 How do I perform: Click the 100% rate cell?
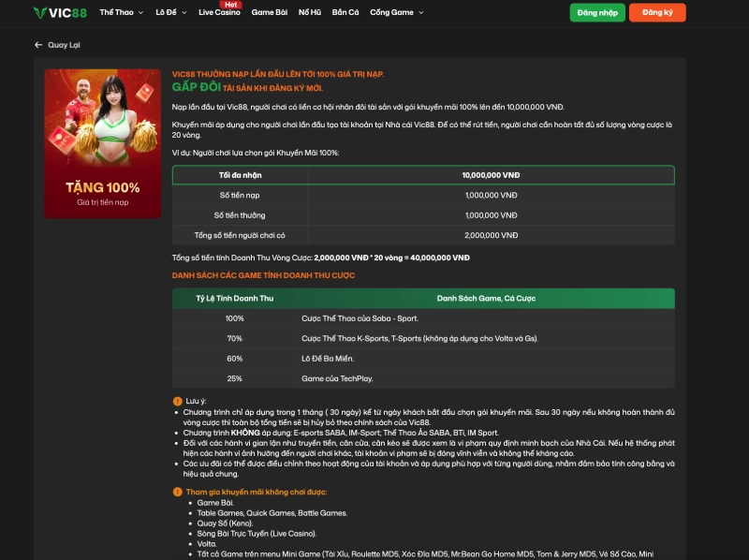235,318
